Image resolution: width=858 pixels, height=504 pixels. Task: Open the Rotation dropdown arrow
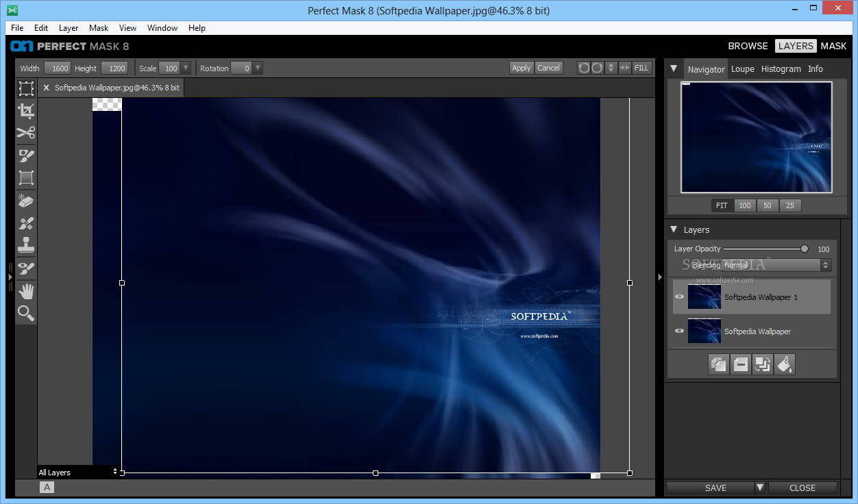pos(257,68)
